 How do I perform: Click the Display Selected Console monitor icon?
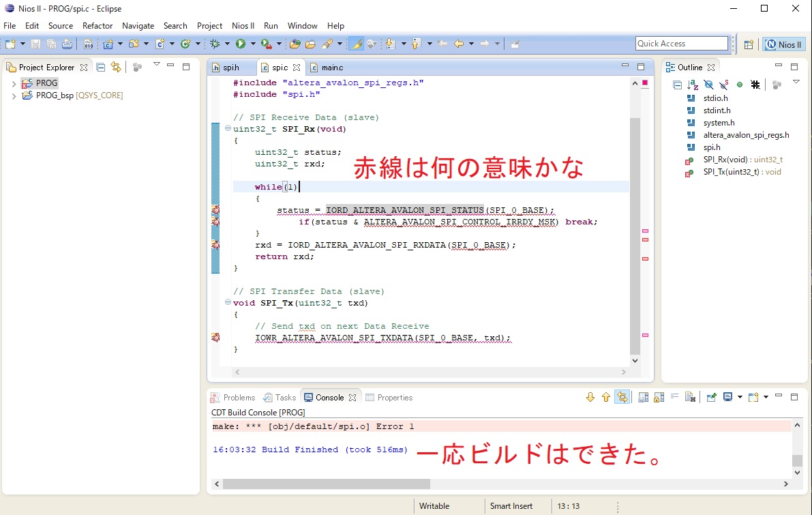tap(727, 398)
